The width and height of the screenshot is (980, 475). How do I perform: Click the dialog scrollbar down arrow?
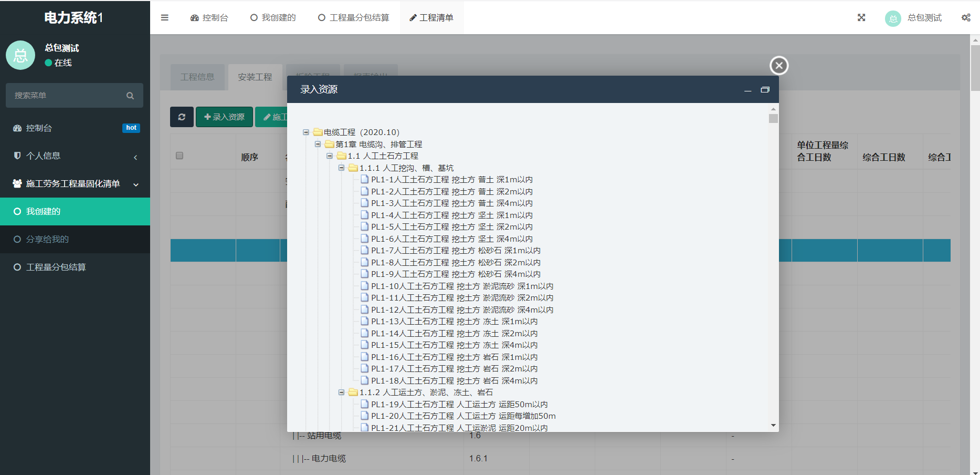click(x=773, y=425)
